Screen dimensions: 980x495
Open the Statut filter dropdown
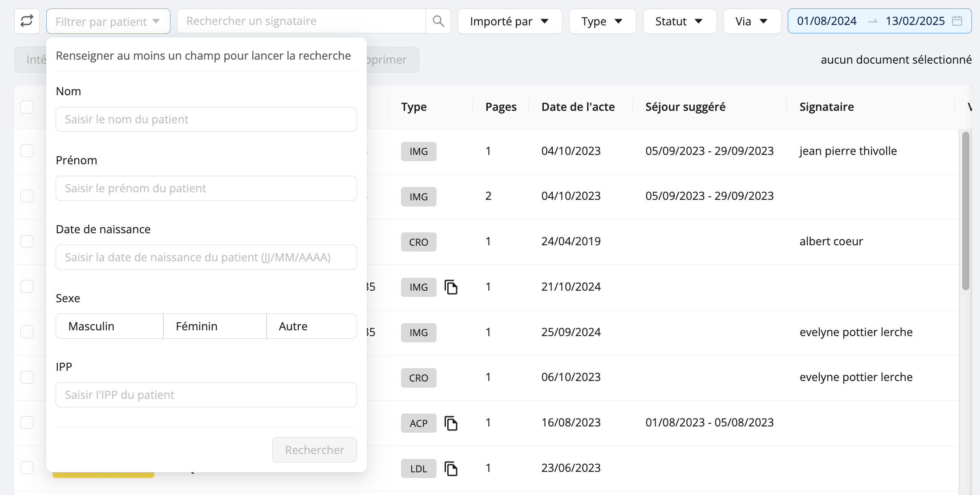coord(680,21)
